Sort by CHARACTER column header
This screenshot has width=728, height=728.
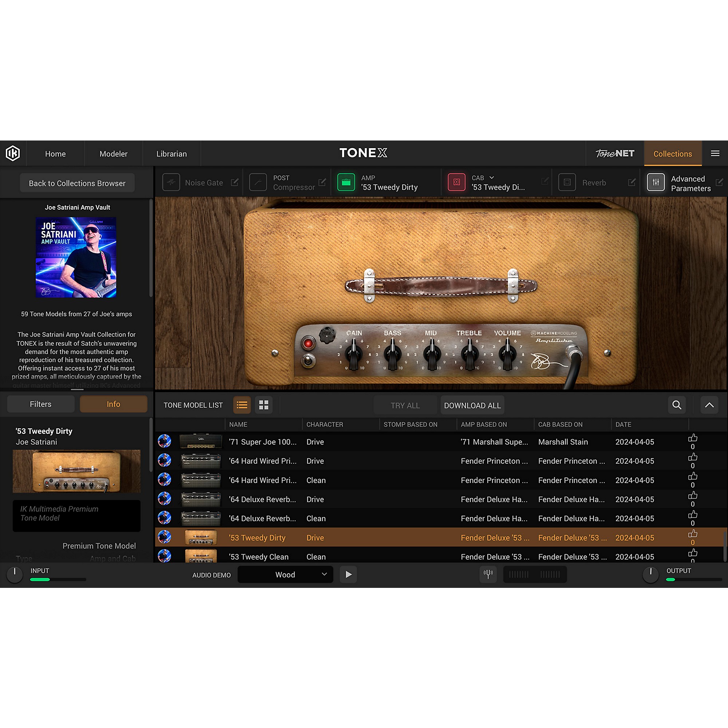tap(324, 424)
